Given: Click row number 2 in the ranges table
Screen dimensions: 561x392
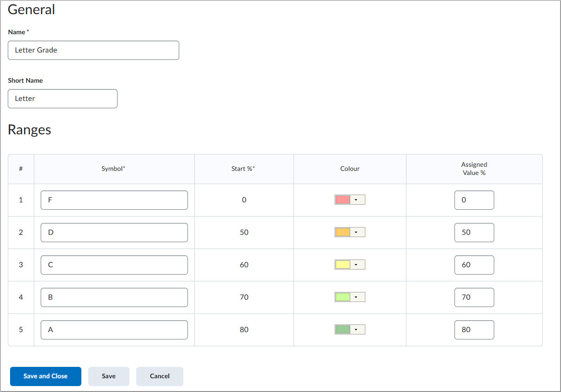Looking at the screenshot, I should pyautogui.click(x=21, y=233).
